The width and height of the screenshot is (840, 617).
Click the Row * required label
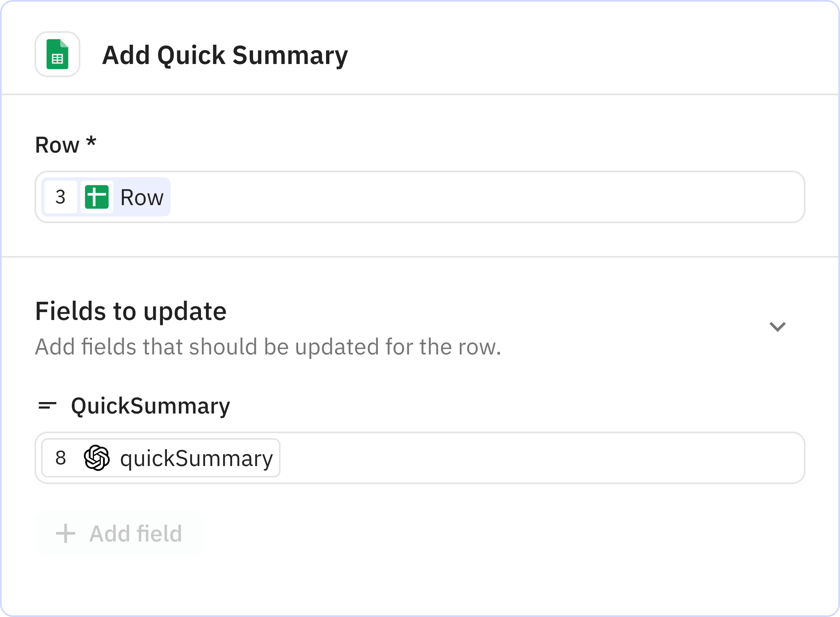(65, 144)
